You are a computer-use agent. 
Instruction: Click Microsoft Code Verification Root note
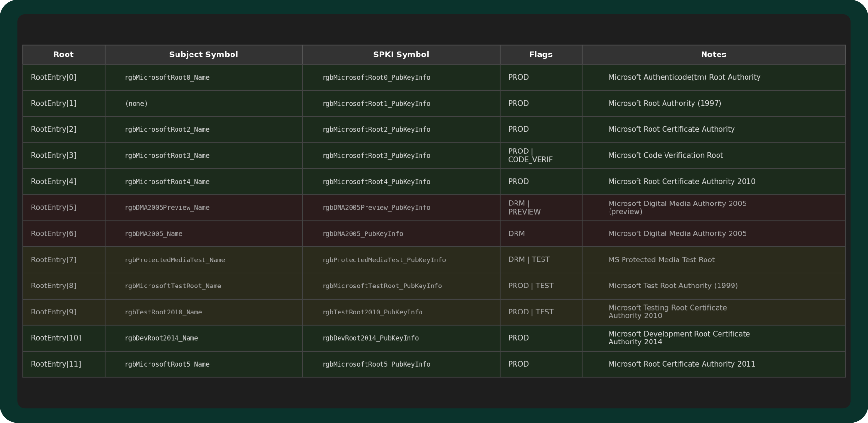coord(666,155)
